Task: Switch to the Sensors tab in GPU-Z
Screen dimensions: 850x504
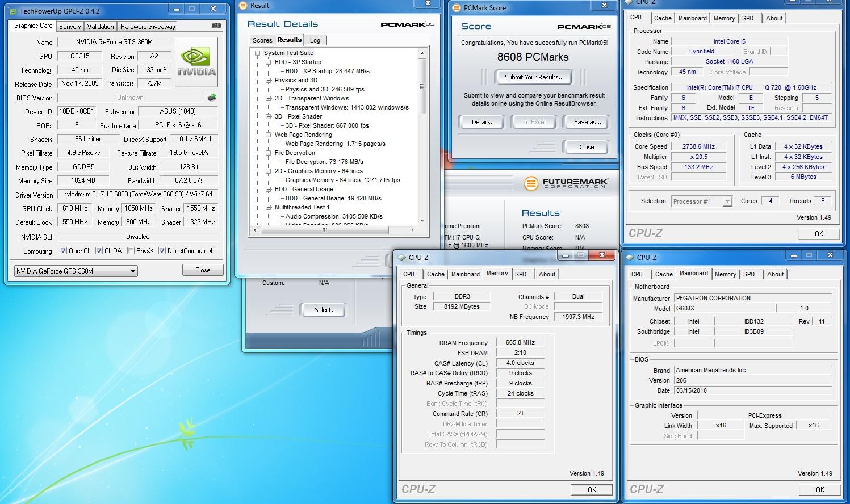Action: [x=70, y=27]
